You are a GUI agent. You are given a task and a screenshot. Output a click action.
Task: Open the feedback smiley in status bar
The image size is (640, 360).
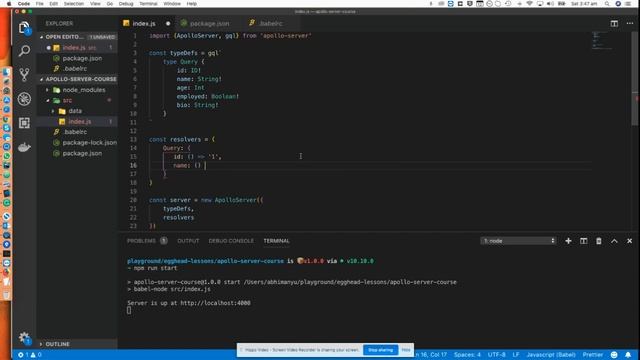614,355
